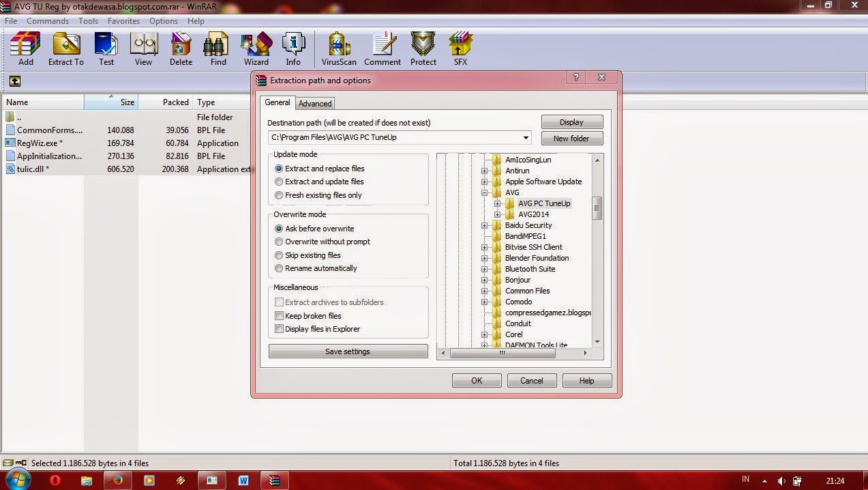The height and width of the screenshot is (490, 868).
Task: Open taskbar file explorer folder
Action: pos(86,480)
